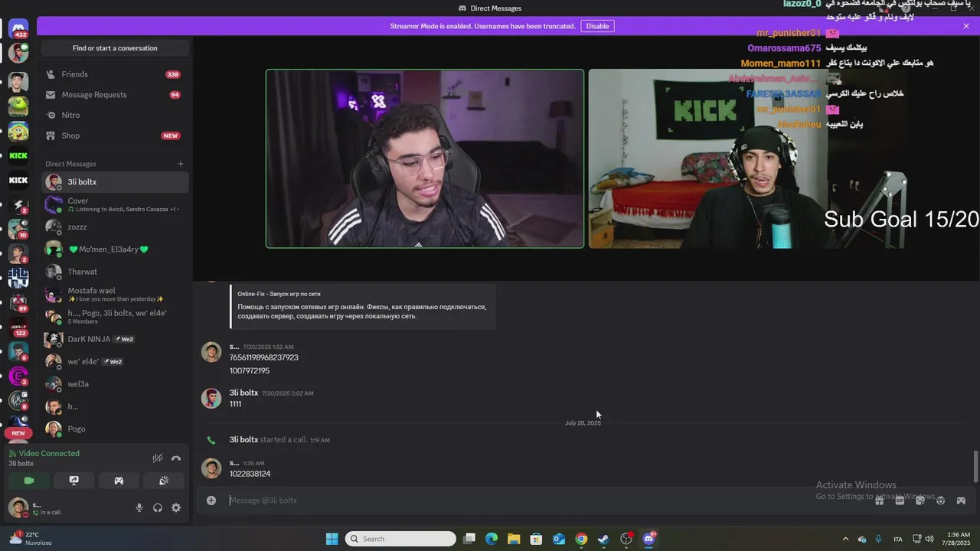Select the 3li boltx direct message
The height and width of the screenshot is (551, 980).
pyautogui.click(x=115, y=182)
